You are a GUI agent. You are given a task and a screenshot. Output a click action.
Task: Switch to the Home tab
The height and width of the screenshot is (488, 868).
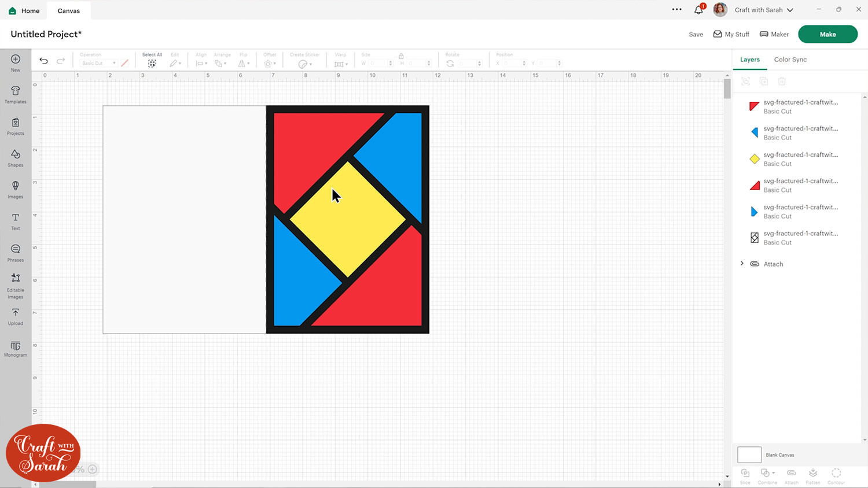tap(25, 10)
